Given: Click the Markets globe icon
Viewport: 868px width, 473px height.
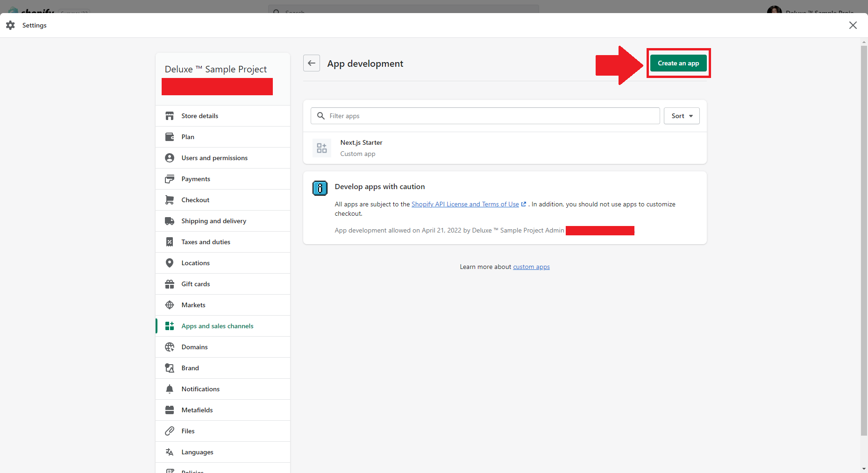Looking at the screenshot, I should pos(170,305).
